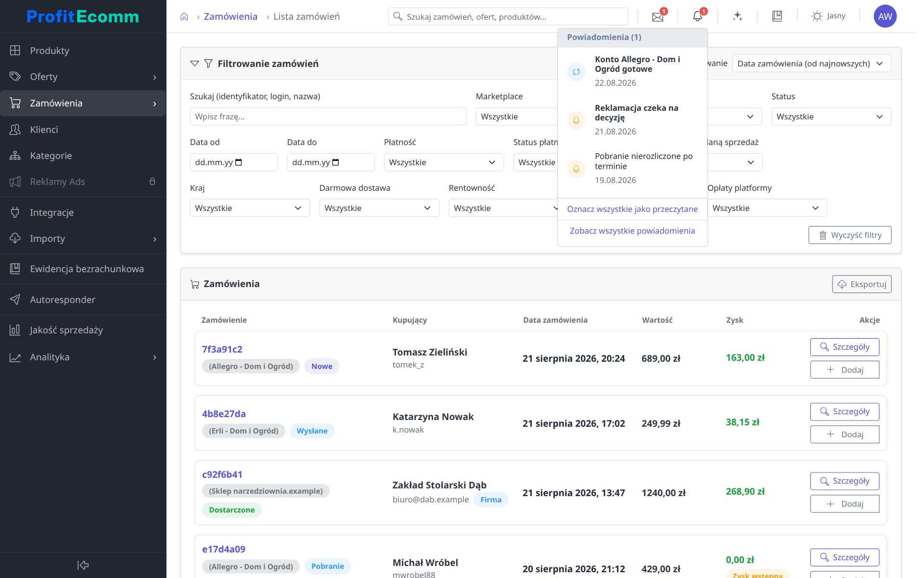Viewport: 924px width, 578px height.
Task: Expand the Analityka sidebar menu
Action: coord(83,357)
